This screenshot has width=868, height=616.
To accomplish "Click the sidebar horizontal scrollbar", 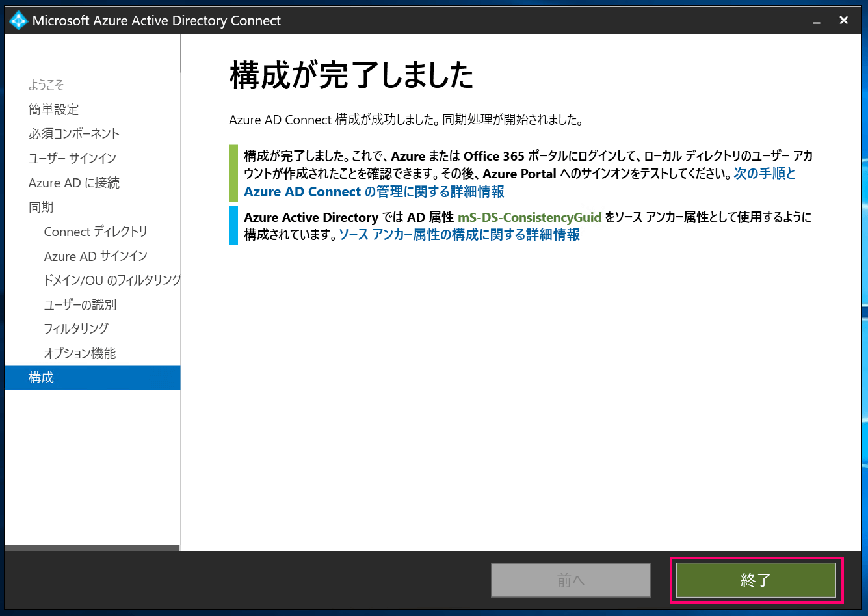I will pos(92,548).
